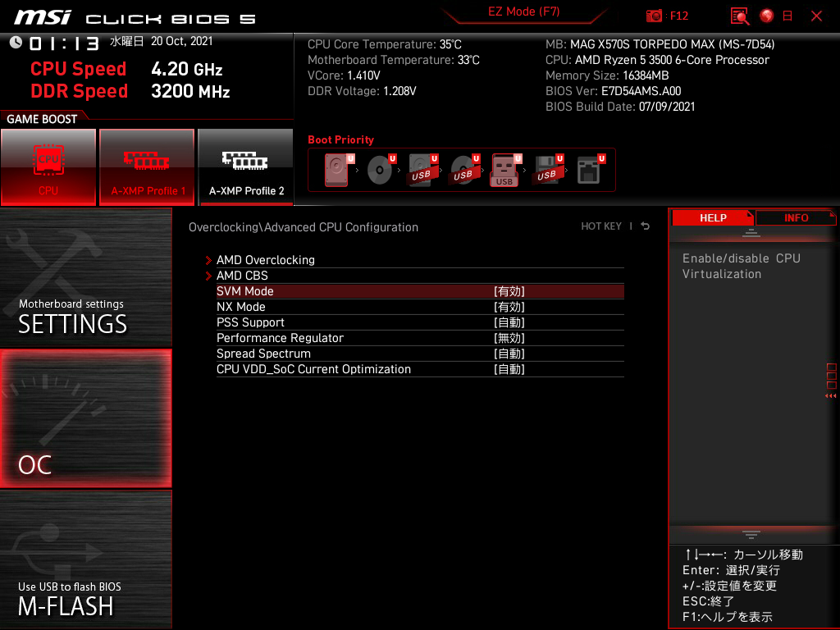
Task: Click the CD/DVD drive boot priority icon
Action: pos(380,169)
